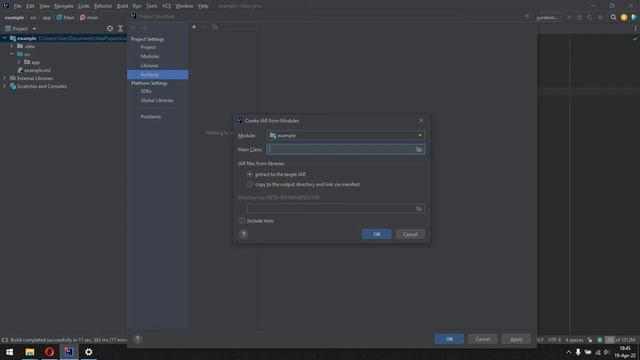The height and width of the screenshot is (360, 640).
Task: Collapse all in Project panel
Action: [120, 29]
